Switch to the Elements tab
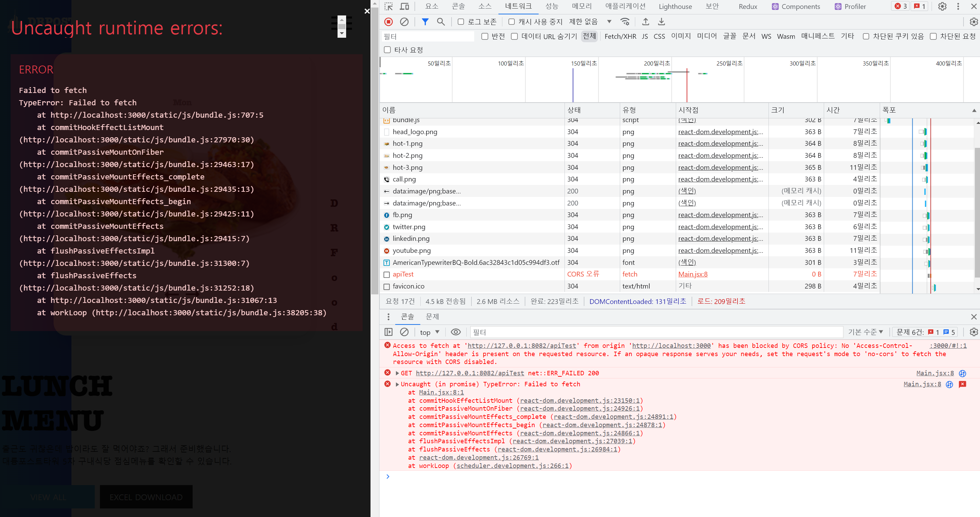 (432, 7)
